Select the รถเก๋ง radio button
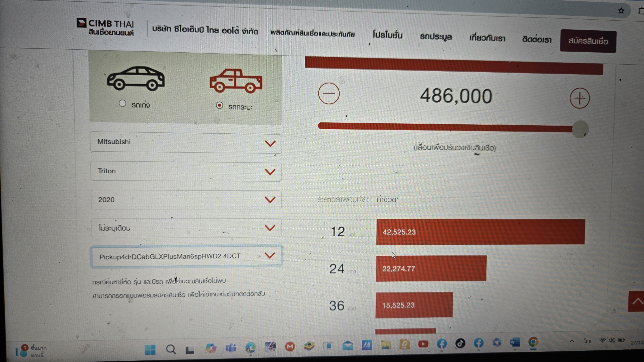The height and width of the screenshot is (362, 644). 122,103
